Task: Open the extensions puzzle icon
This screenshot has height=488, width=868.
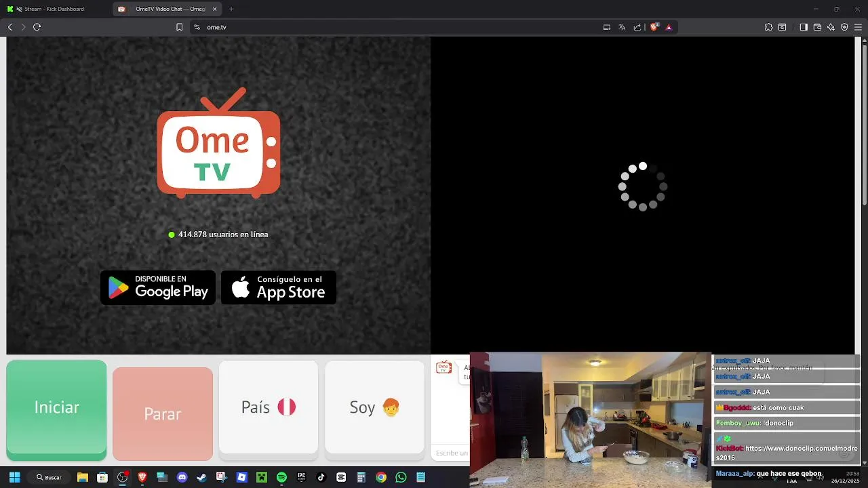Action: click(x=768, y=27)
